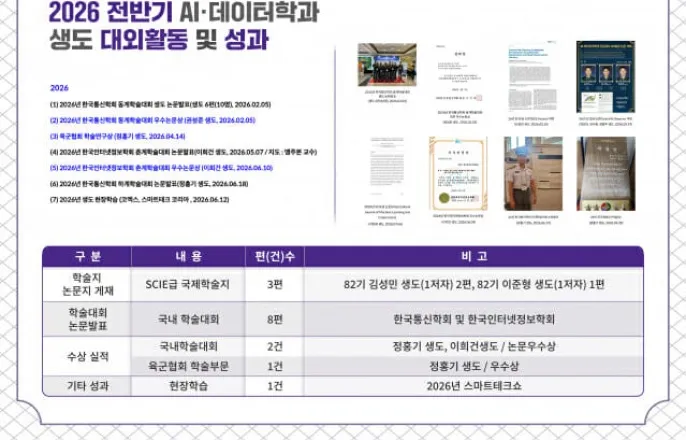
Task: Click the '학술지 논문지 게재' cell
Action: click(x=87, y=284)
